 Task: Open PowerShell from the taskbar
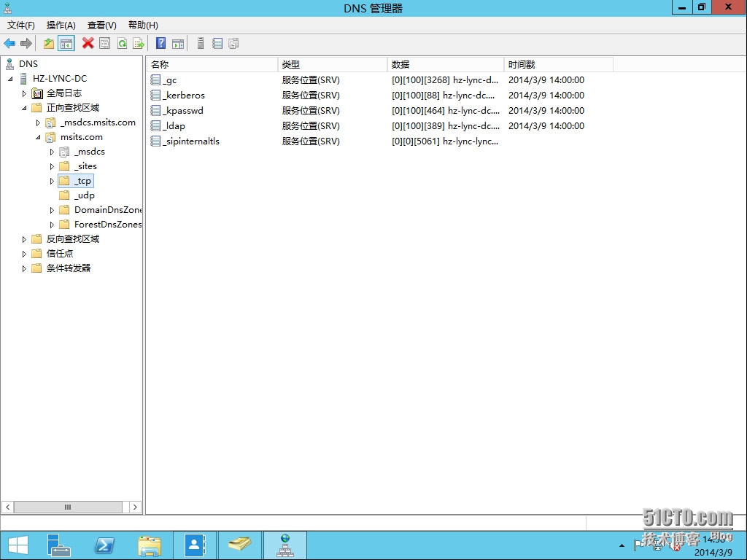[x=104, y=545]
